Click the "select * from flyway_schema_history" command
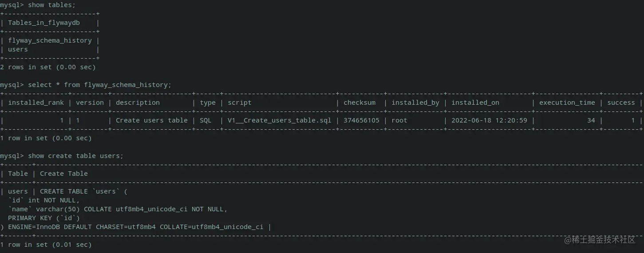644x253 pixels. tap(99, 85)
